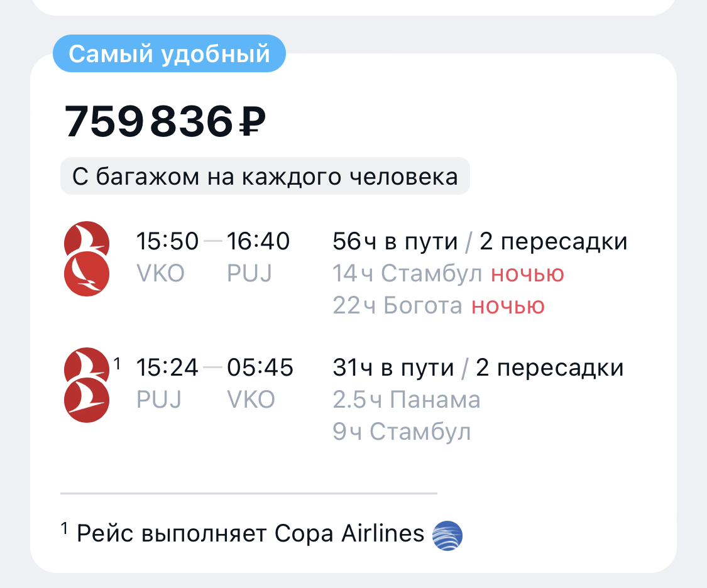Click the "22ч Богота ночью" layover line
Viewport: 707px width, 588px height.
click(x=439, y=306)
